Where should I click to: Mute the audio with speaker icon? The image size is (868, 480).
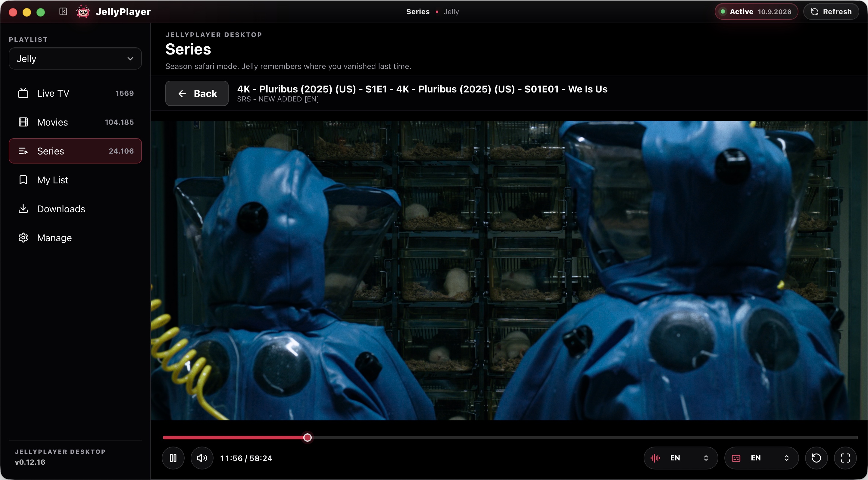click(x=202, y=458)
